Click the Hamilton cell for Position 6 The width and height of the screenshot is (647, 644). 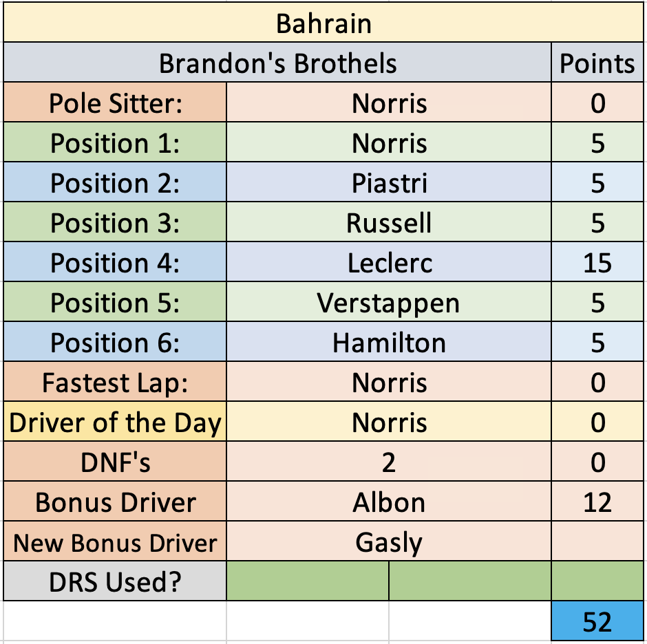(389, 342)
